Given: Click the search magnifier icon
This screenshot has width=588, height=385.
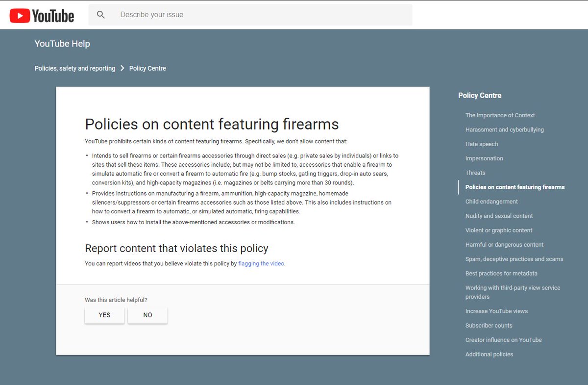Looking at the screenshot, I should (x=101, y=15).
